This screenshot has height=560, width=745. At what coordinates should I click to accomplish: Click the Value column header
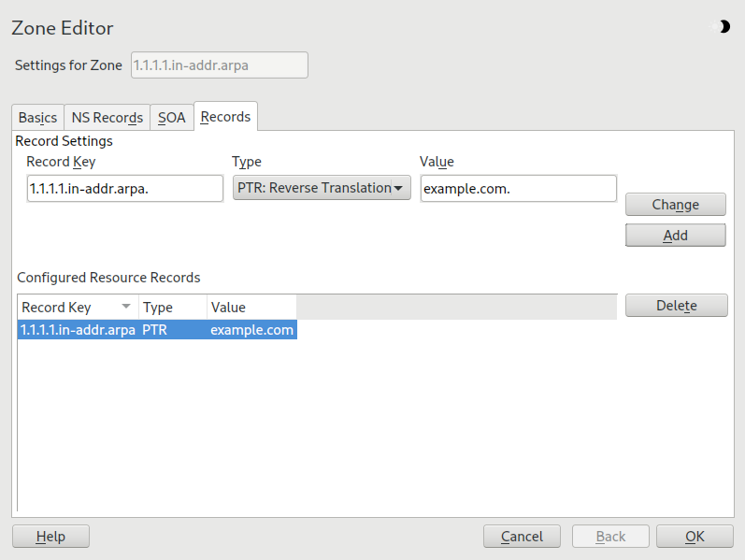[x=251, y=307]
